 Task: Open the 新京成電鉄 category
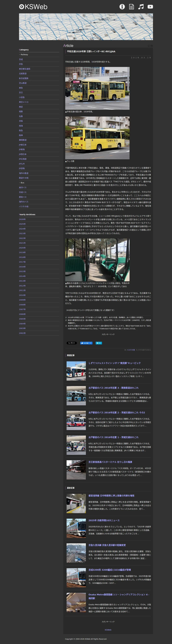(x=24, y=78)
